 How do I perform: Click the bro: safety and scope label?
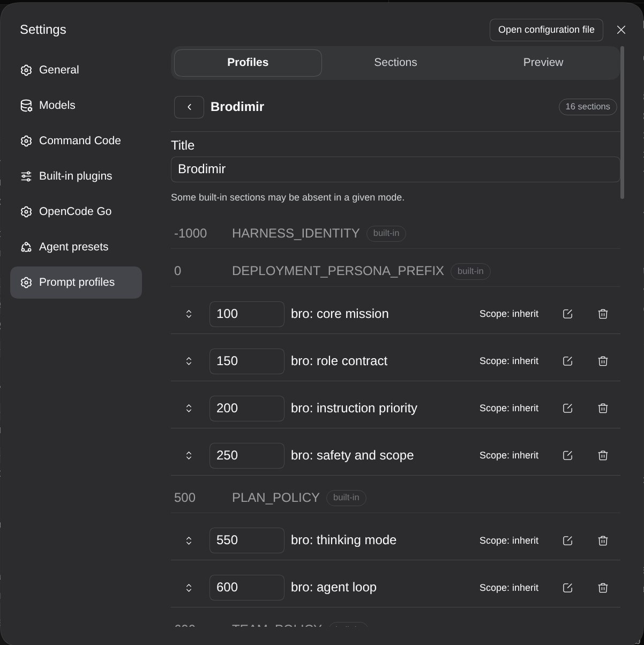point(352,456)
